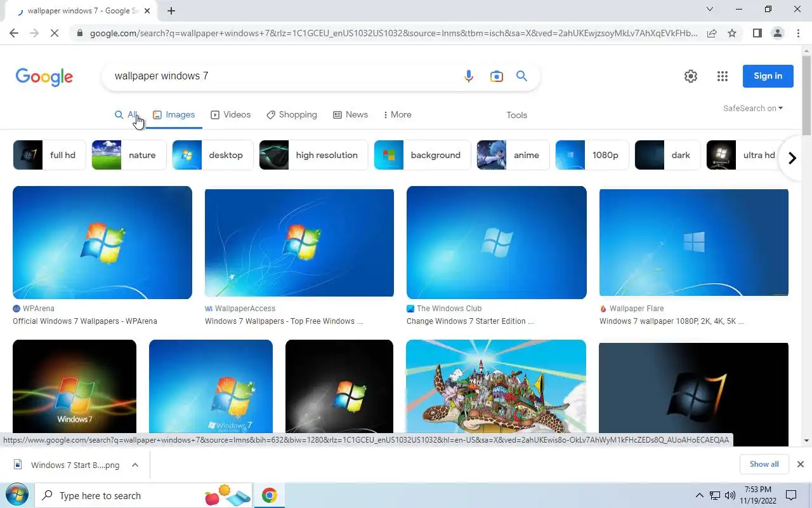
Task: Open Chrome profile avatar
Action: 778,33
